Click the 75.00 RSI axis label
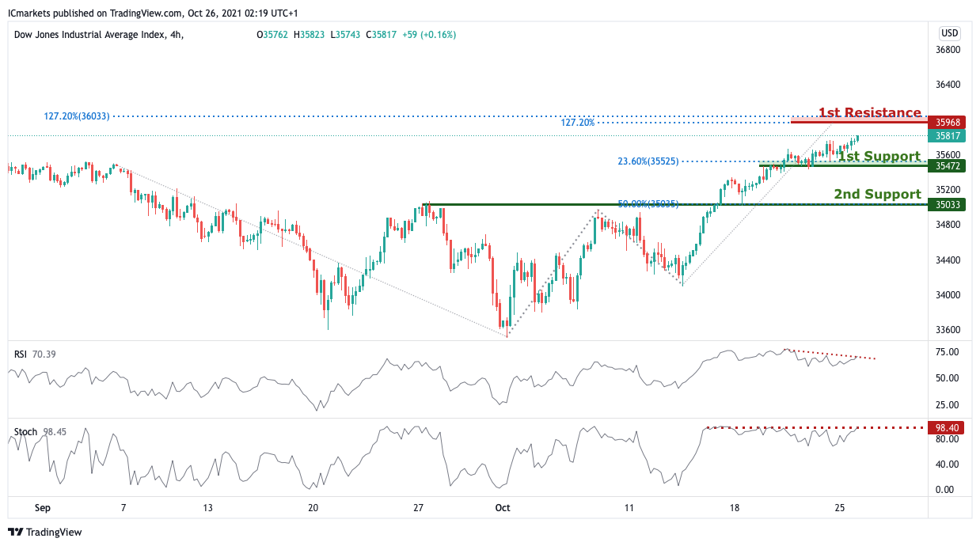This screenshot has height=546, width=980. 948,352
